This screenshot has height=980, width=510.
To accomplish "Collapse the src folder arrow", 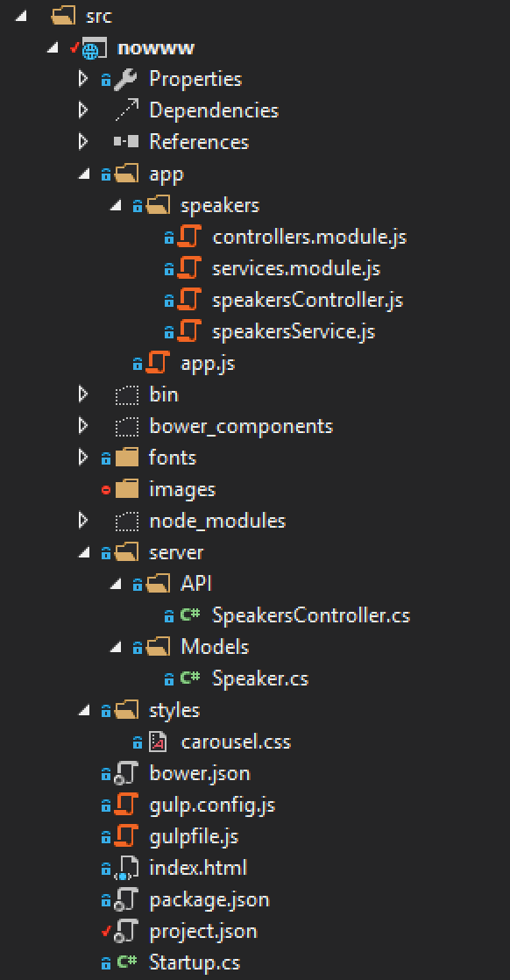I will 22,17.
